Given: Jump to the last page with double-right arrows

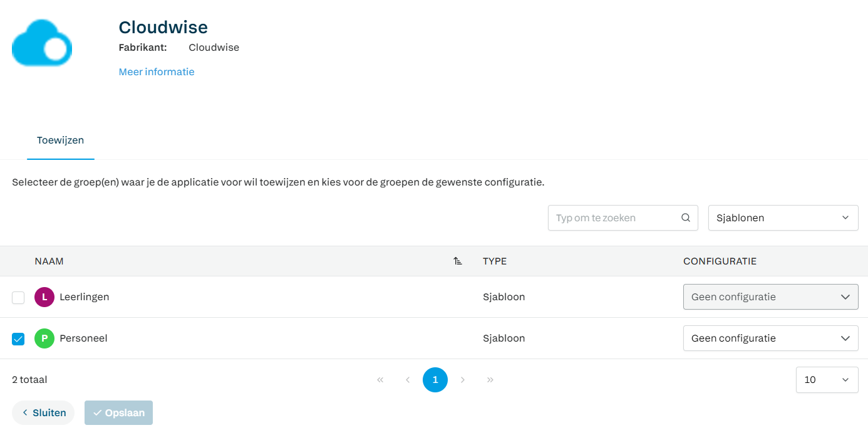Looking at the screenshot, I should click(x=490, y=380).
